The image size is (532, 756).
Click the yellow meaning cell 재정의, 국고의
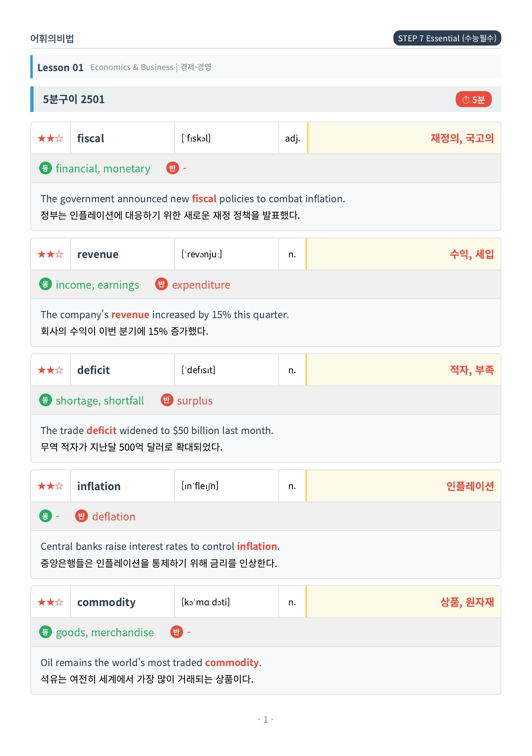point(404,138)
